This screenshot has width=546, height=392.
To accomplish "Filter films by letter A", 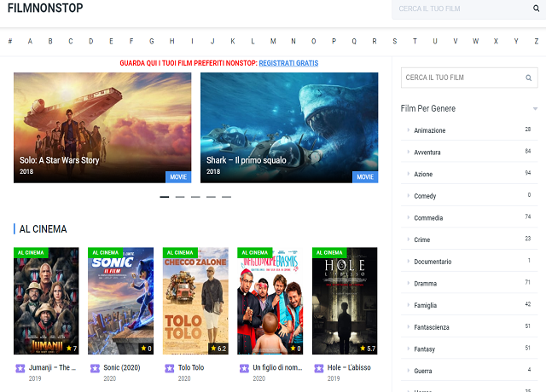I will pyautogui.click(x=30, y=41).
